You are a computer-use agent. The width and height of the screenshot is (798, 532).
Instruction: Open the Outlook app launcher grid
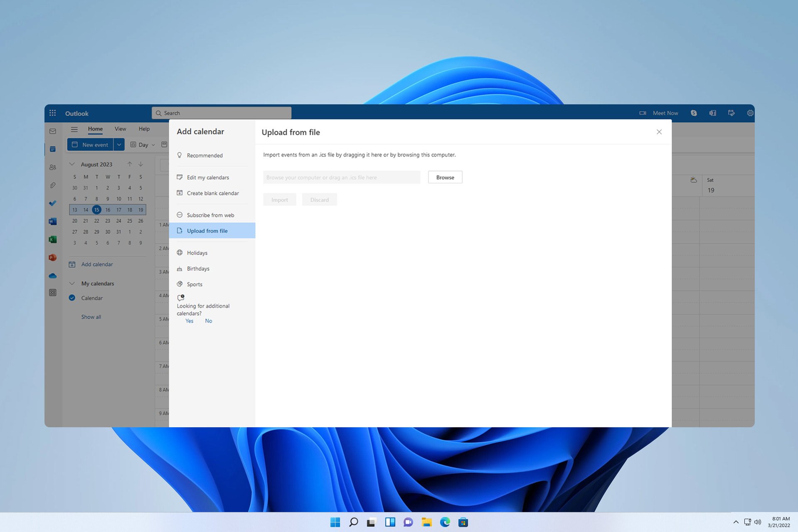[x=52, y=113]
